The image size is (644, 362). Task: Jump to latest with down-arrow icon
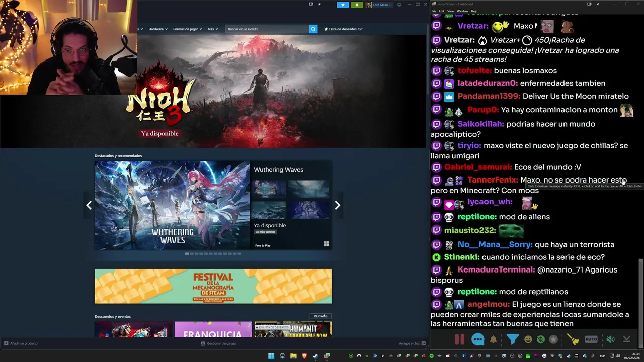point(626,339)
